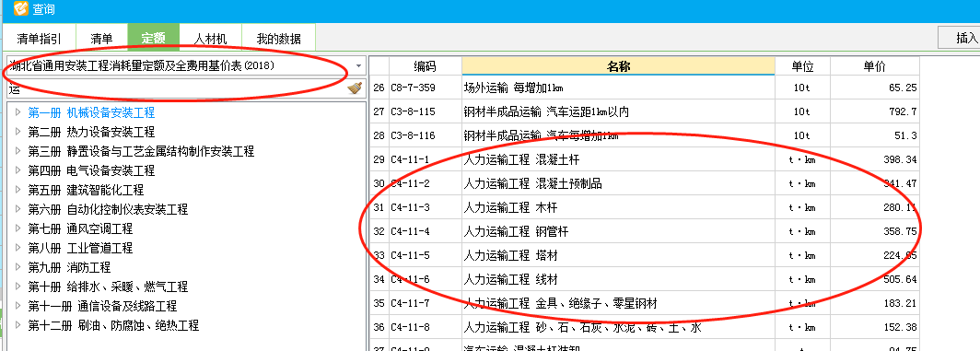Expand 第七册 通风空调工程
The image size is (980, 351).
click(x=18, y=229)
